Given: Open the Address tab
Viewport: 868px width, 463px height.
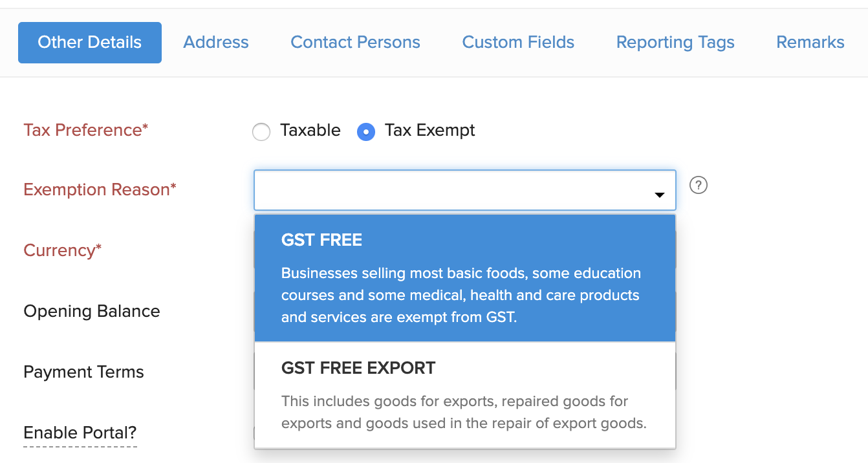Looking at the screenshot, I should click(216, 43).
